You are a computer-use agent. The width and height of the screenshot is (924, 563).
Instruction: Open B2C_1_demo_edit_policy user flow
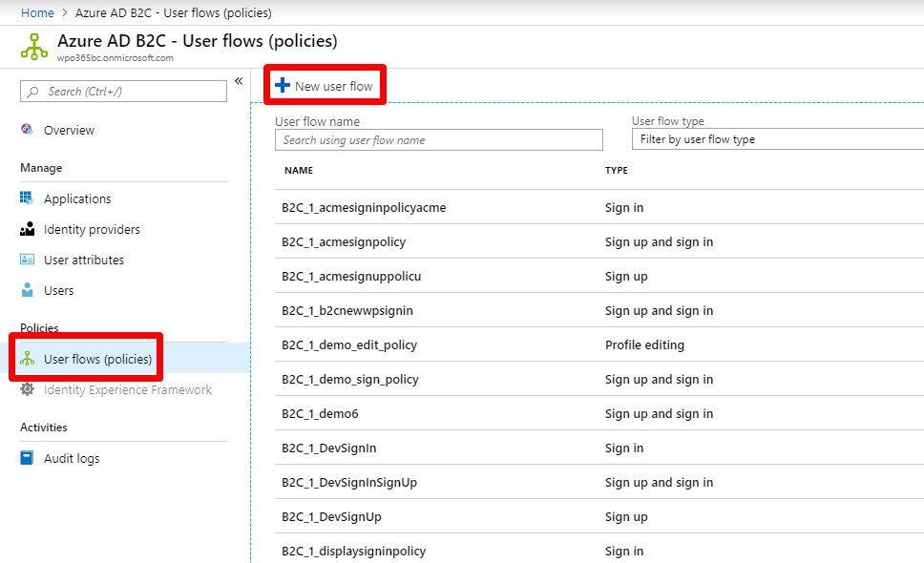348,345
